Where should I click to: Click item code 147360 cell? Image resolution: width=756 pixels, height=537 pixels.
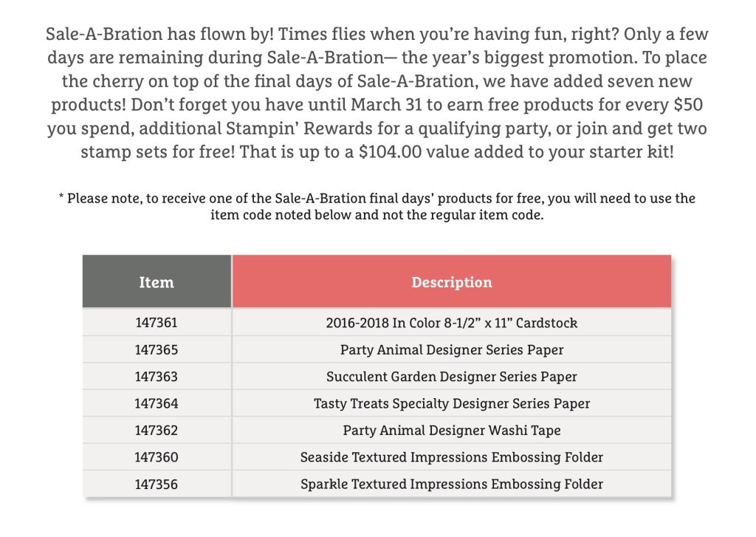pyautogui.click(x=157, y=457)
